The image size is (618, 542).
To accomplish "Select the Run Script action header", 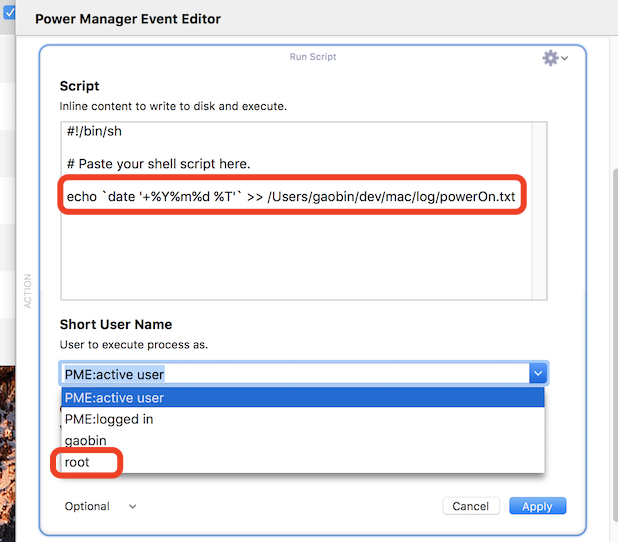I will click(x=312, y=58).
